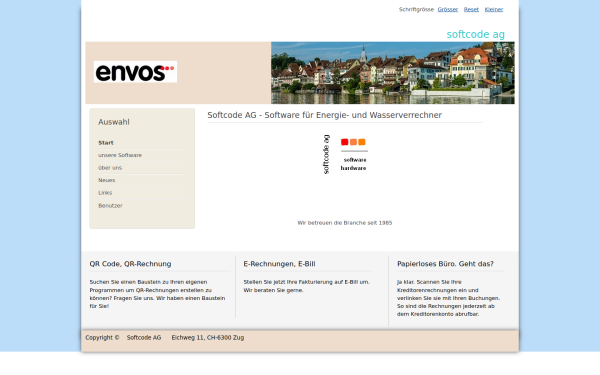600x375 pixels.
Task: Open über uns menu item
Action: coord(110,168)
